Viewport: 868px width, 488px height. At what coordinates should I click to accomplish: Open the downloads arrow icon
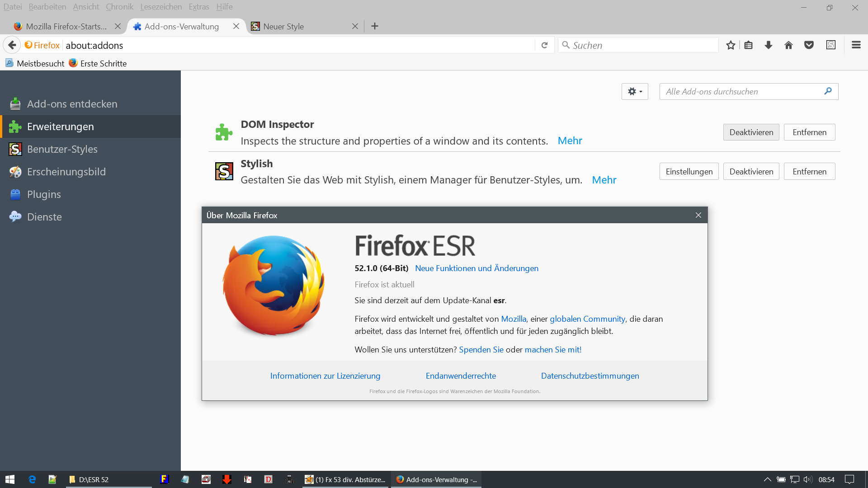click(769, 45)
